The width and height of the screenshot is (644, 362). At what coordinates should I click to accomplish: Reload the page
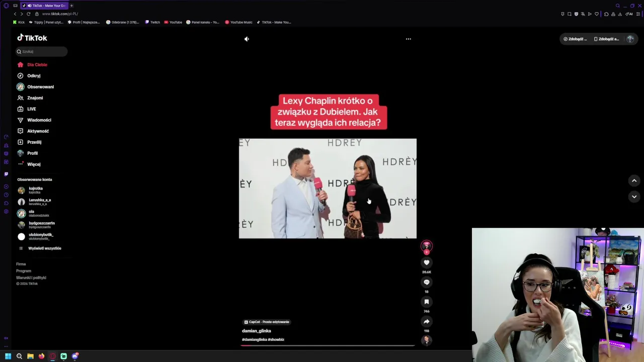(29, 14)
